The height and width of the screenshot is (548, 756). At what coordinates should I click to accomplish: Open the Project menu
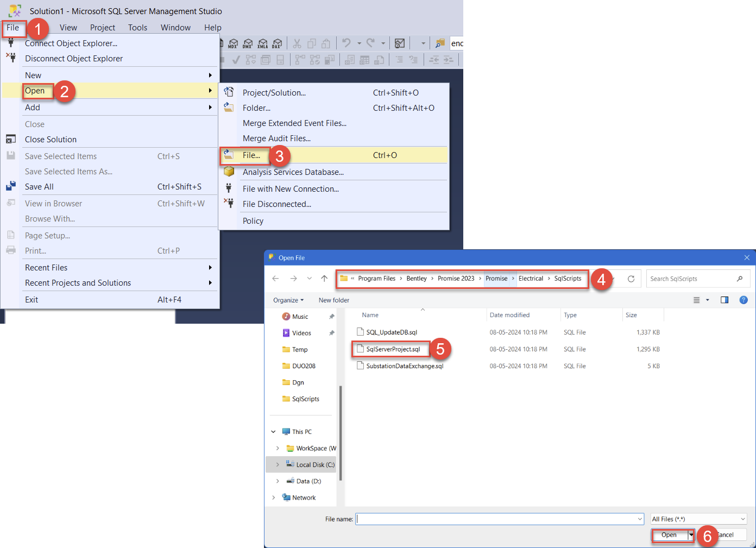(103, 28)
